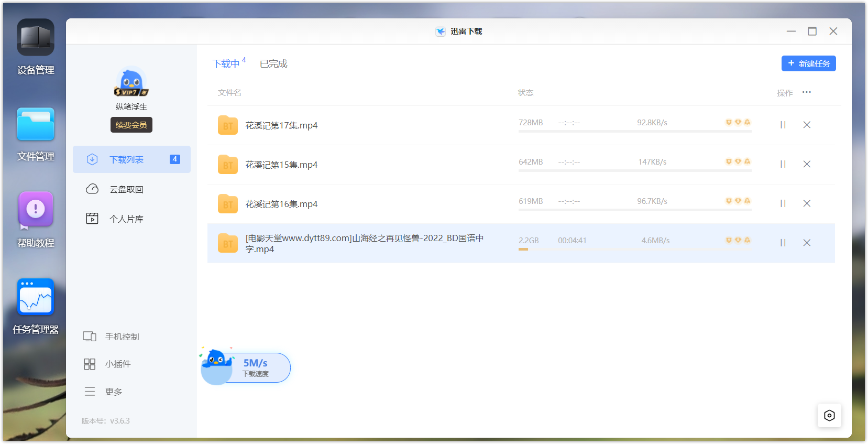The width and height of the screenshot is (868, 444).
Task: Click the 新建任务 button
Action: coord(808,63)
